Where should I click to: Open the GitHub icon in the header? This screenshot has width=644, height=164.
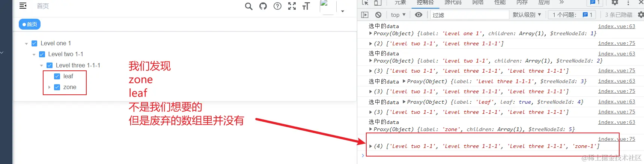pos(263,6)
